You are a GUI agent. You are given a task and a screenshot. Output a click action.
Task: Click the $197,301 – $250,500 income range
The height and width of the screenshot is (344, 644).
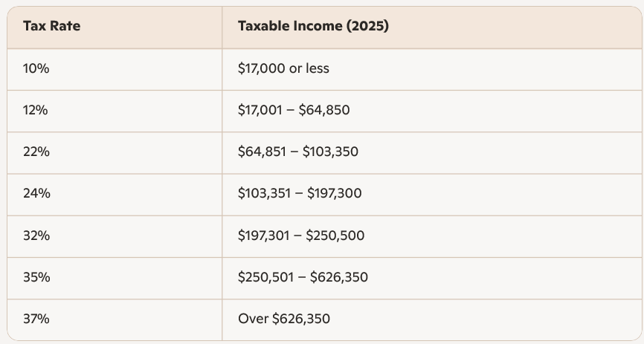pyautogui.click(x=301, y=236)
